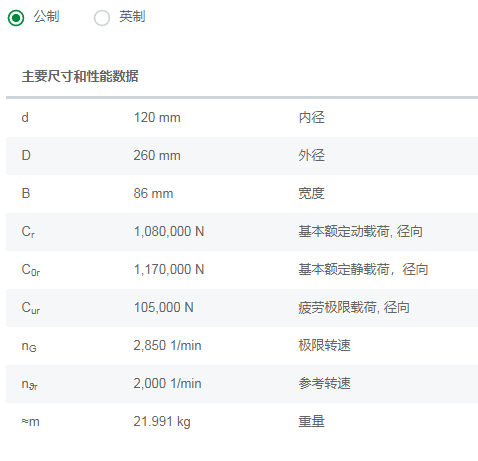Select the 公制 metric radio button

(16, 18)
